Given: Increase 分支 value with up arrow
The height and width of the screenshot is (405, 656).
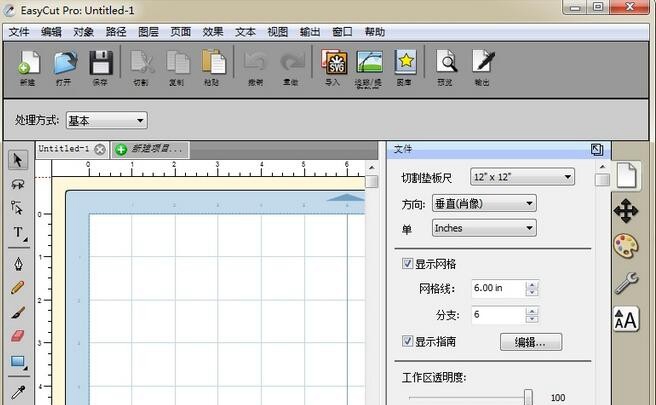Looking at the screenshot, I should point(532,311).
